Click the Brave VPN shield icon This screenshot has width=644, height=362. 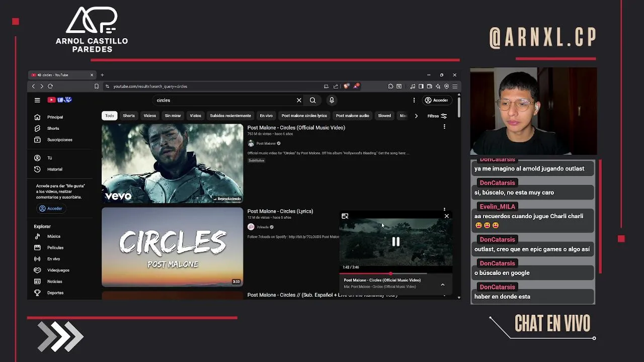tap(446, 86)
